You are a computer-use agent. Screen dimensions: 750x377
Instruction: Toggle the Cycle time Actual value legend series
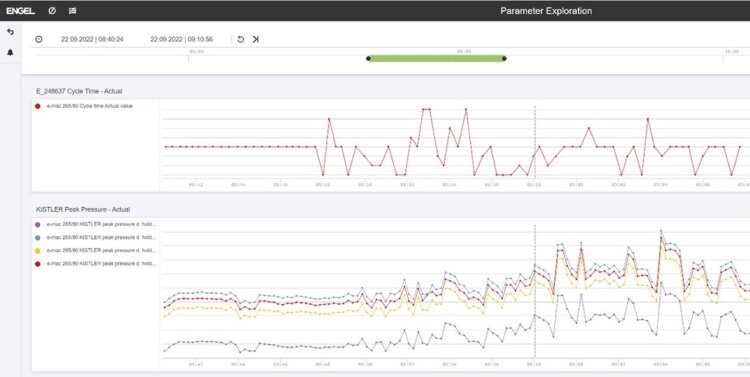(x=84, y=106)
